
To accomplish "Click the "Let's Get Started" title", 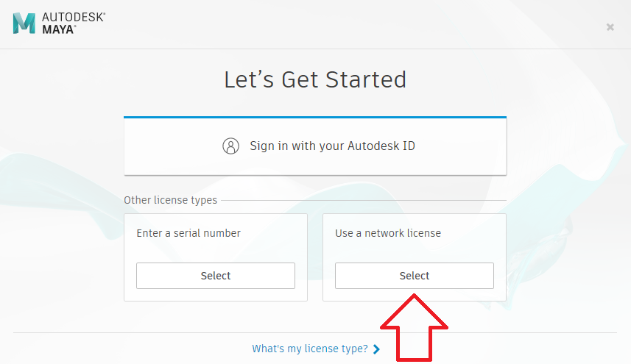I will [315, 79].
